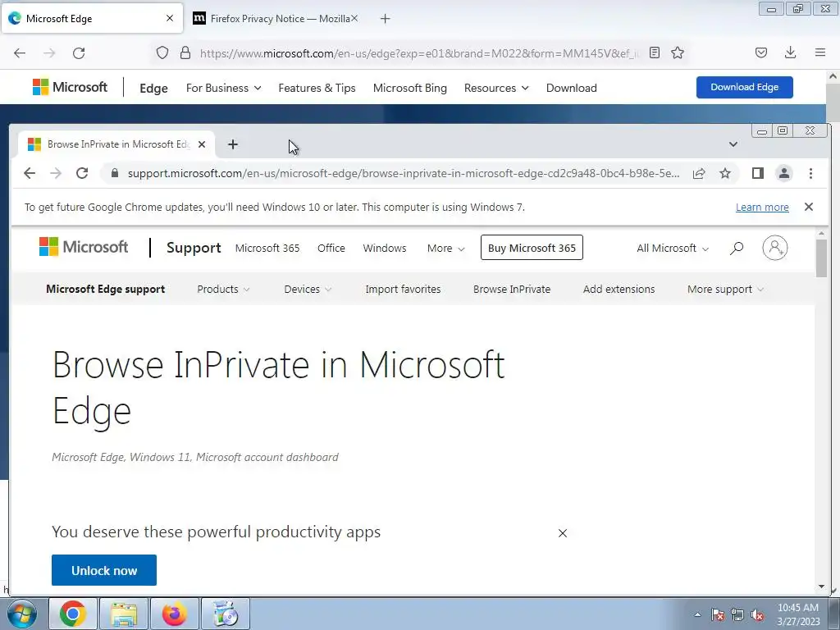Open Windows Explorer from the taskbar
The height and width of the screenshot is (630, 840).
coord(124,614)
